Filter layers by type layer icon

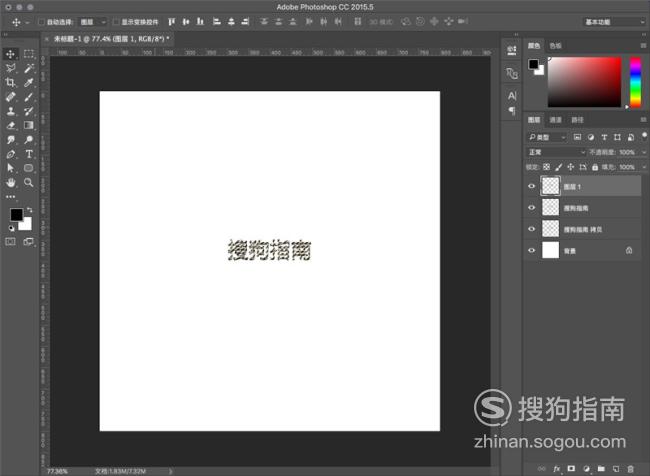[604, 137]
